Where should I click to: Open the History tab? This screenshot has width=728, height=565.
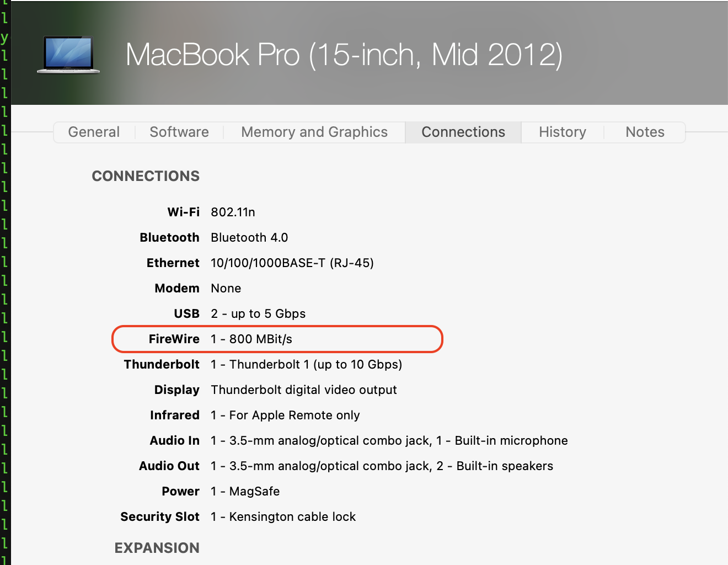562,132
